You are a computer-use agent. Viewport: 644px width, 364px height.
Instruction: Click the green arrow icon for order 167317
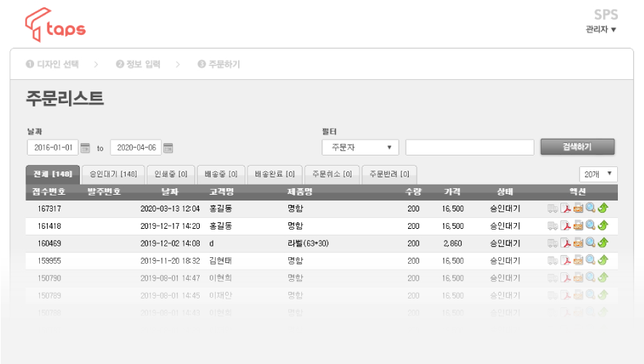point(603,208)
